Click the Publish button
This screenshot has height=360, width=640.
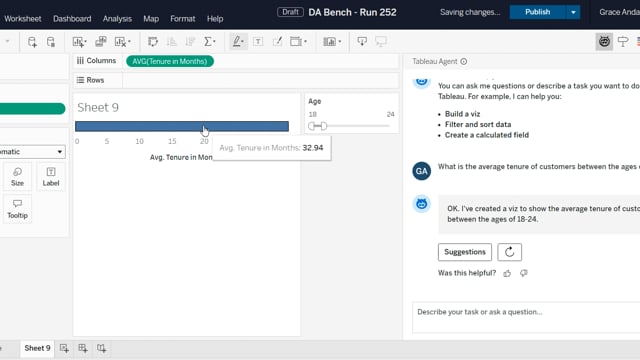pyautogui.click(x=537, y=12)
